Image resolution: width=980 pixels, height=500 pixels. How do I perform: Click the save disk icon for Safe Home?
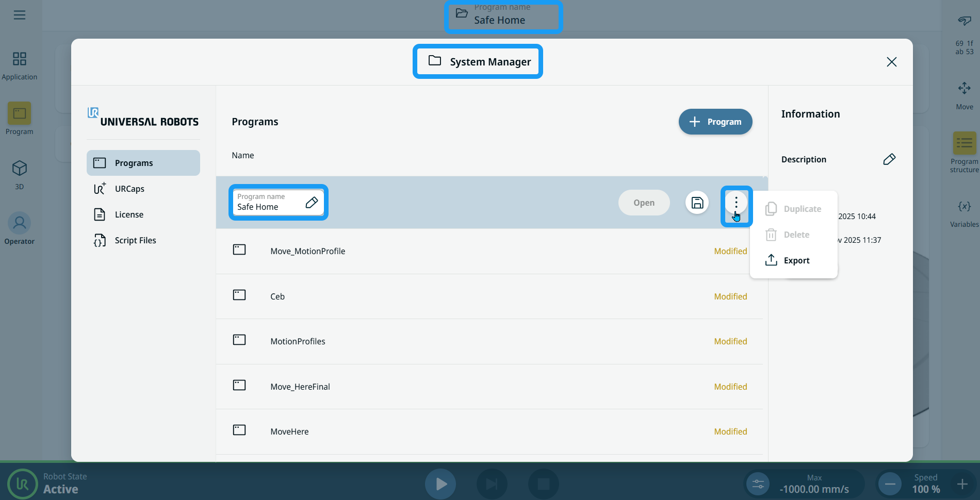pyautogui.click(x=697, y=203)
